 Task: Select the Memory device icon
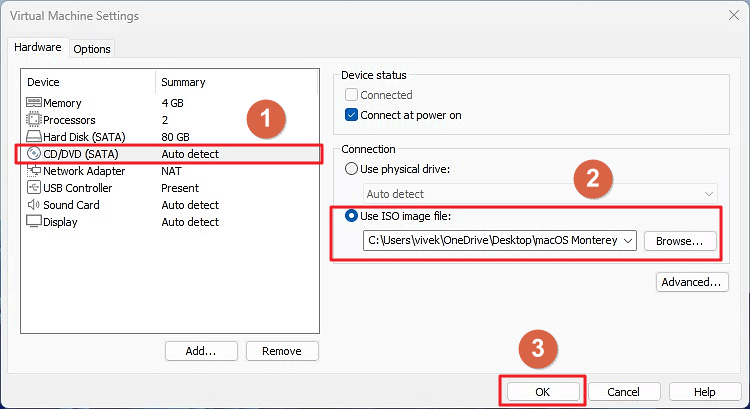point(33,103)
